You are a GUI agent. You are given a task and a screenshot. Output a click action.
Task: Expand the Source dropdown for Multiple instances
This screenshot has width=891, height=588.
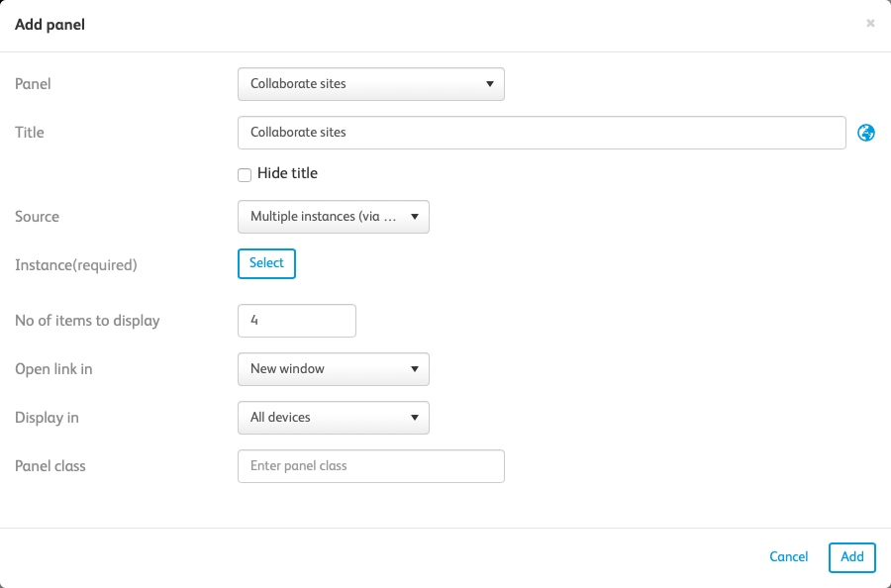334,217
